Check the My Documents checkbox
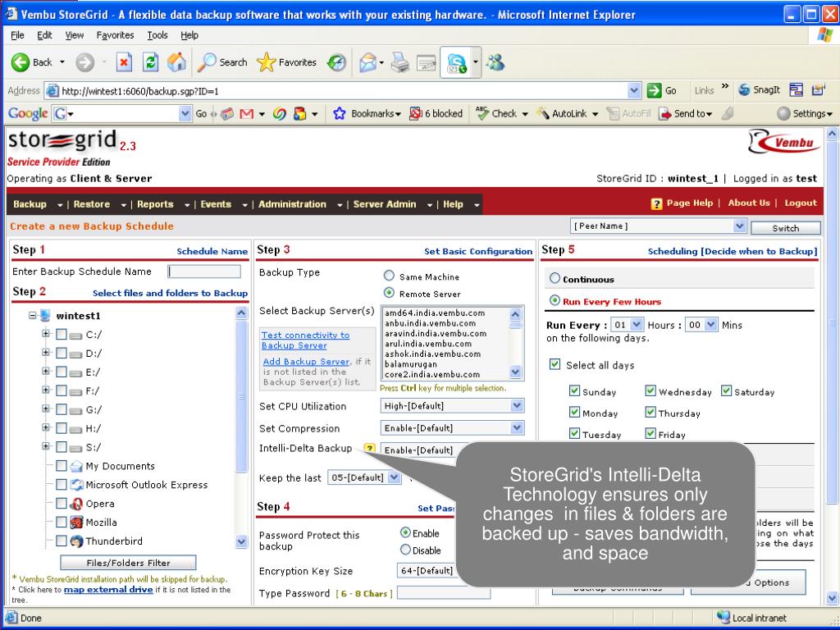The image size is (840, 630). (62, 466)
